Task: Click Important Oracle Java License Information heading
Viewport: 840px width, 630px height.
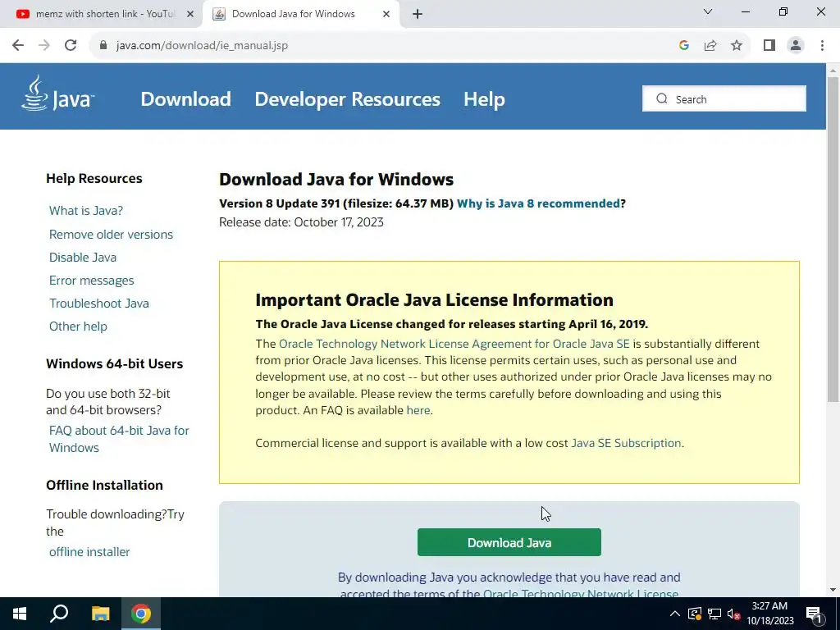Action: [435, 300]
